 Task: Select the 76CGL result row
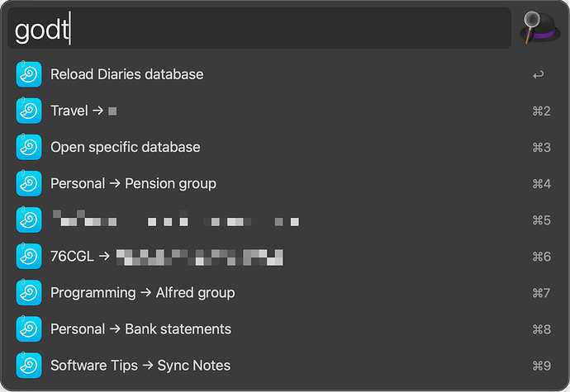point(165,257)
